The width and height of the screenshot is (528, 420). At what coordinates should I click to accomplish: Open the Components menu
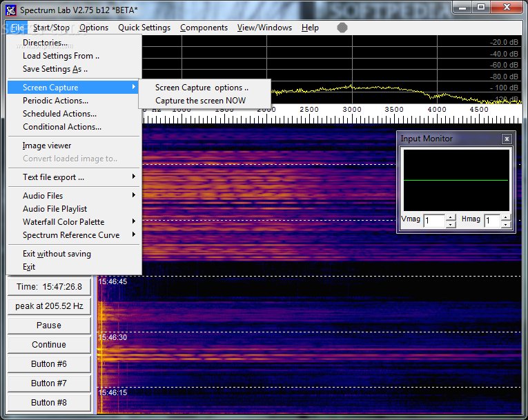204,28
